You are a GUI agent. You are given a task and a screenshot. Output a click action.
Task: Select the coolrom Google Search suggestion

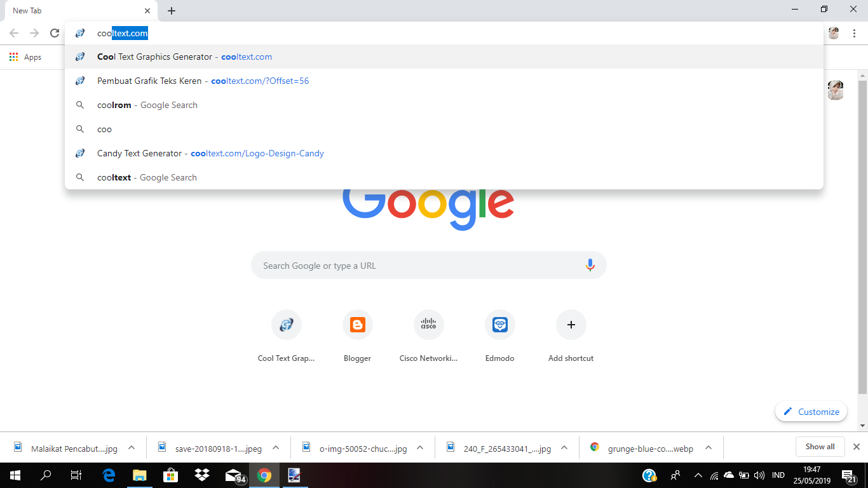pos(444,105)
